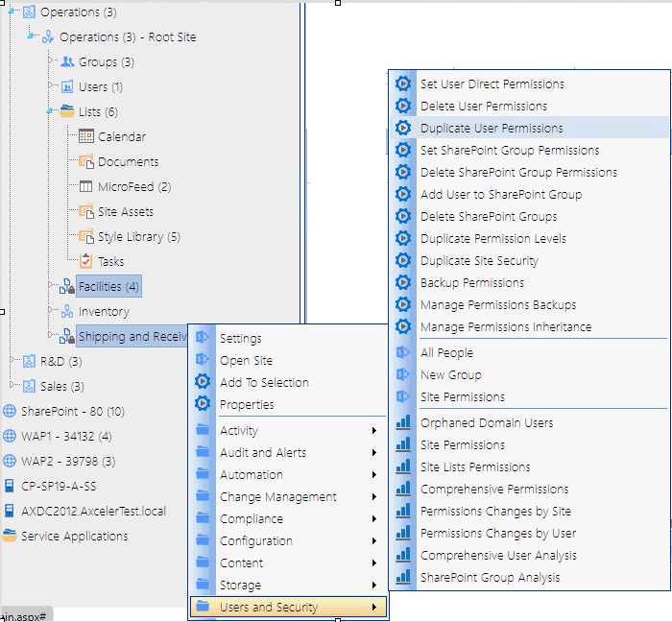Collapse the Lists (6) node

pyautogui.click(x=50, y=111)
